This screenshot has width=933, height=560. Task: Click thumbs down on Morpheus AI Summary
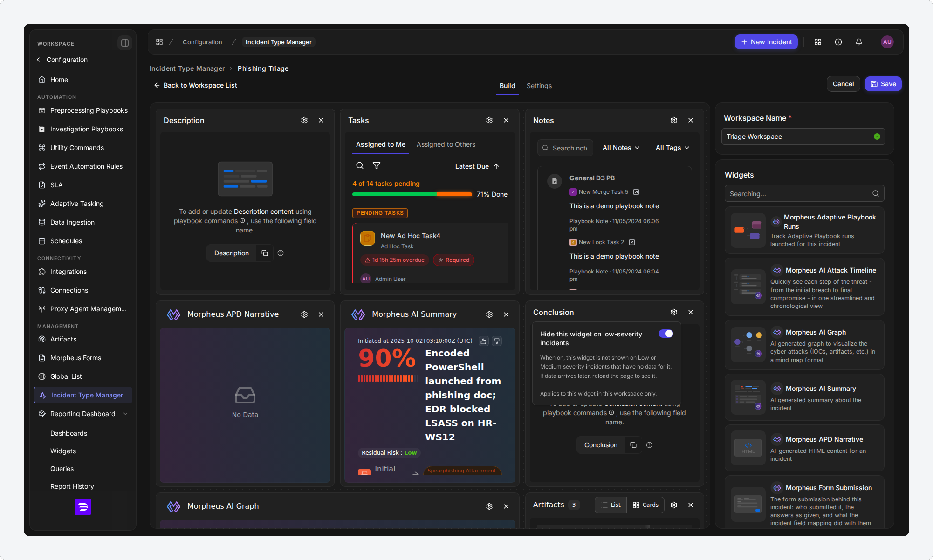coord(497,341)
